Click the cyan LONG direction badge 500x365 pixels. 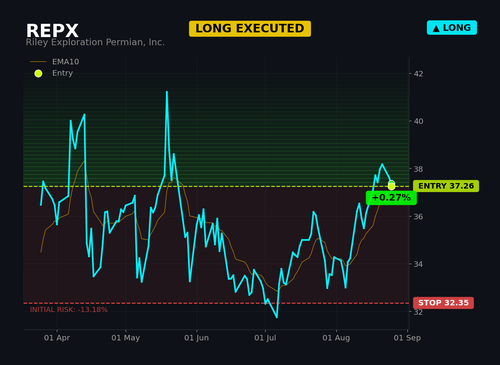click(x=452, y=28)
